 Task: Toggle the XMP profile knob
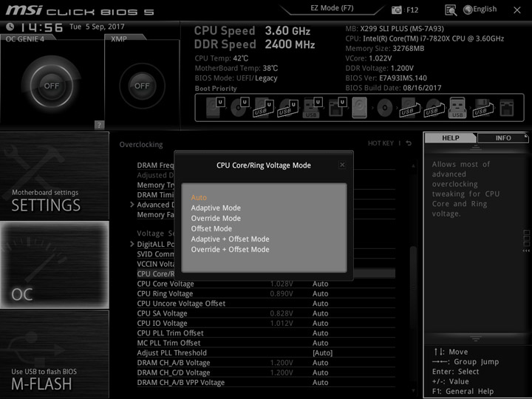[x=142, y=86]
